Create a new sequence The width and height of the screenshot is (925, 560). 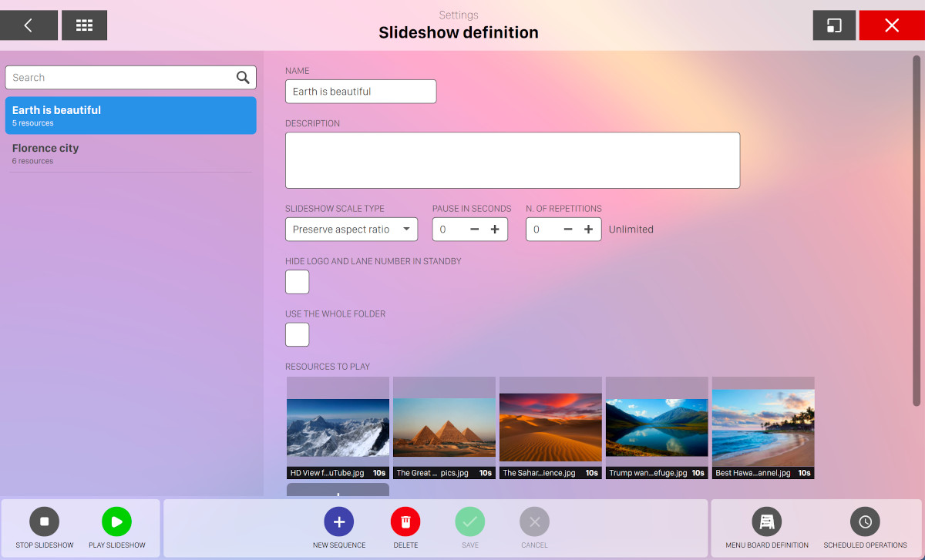pyautogui.click(x=339, y=522)
